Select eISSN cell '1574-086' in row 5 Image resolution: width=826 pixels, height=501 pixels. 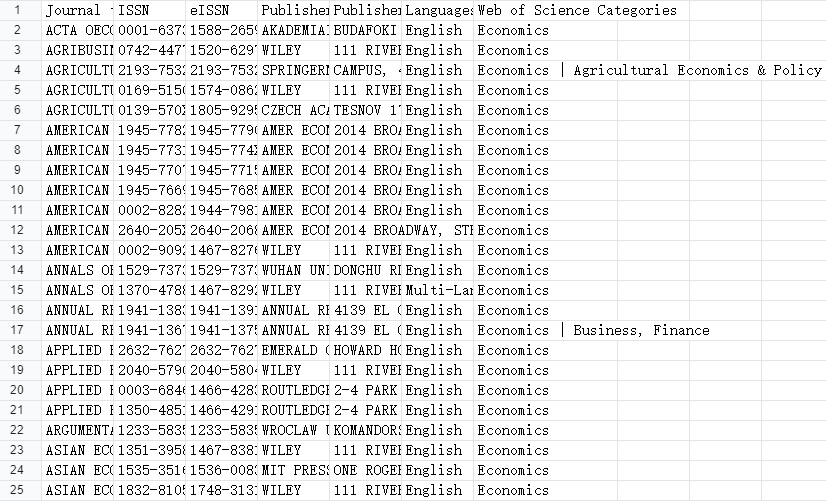(222, 90)
